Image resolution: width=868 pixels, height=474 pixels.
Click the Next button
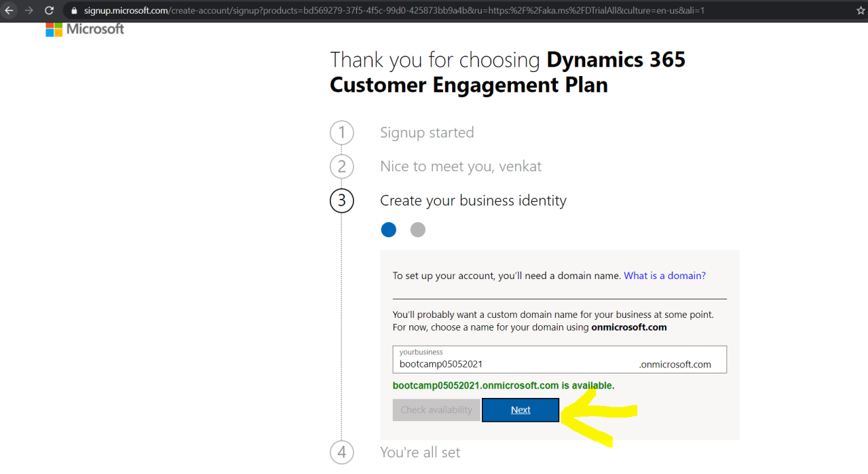point(521,410)
